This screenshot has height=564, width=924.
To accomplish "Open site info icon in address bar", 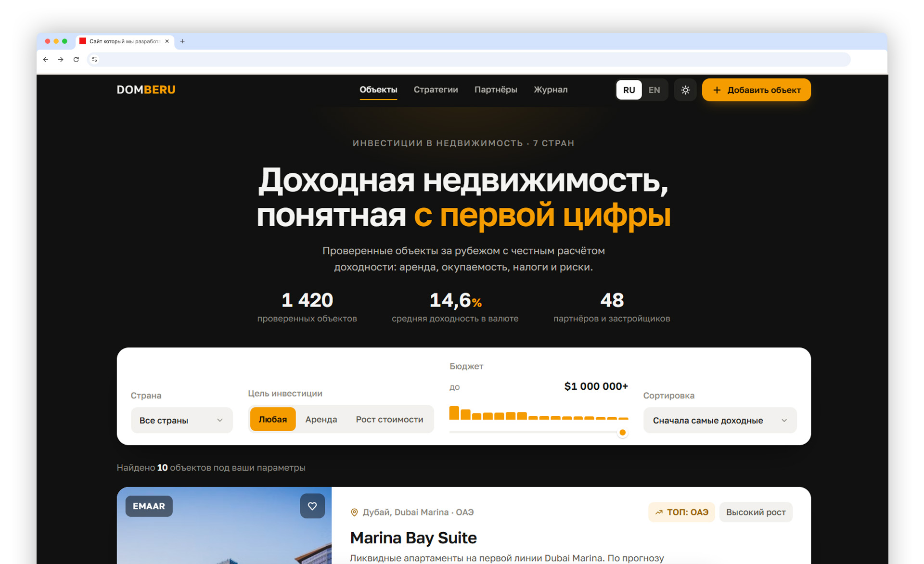I will [94, 60].
